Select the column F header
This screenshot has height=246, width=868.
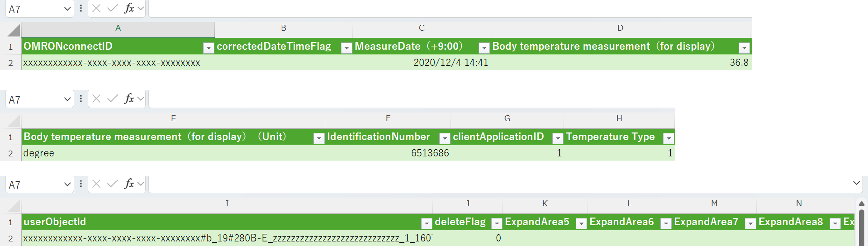point(388,119)
